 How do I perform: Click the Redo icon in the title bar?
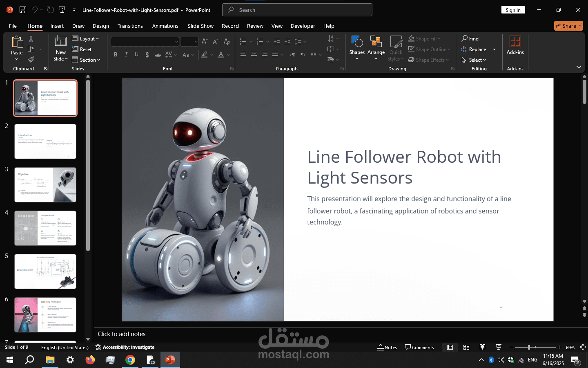pos(50,10)
